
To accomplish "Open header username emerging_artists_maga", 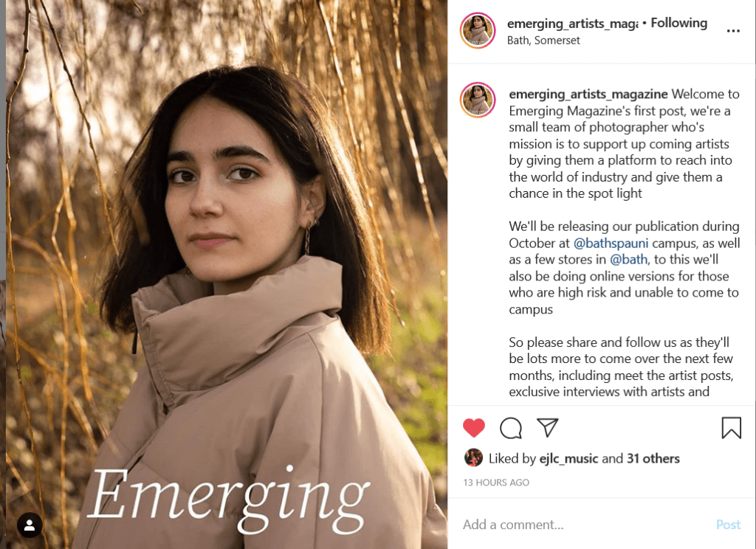I will pos(572,24).
